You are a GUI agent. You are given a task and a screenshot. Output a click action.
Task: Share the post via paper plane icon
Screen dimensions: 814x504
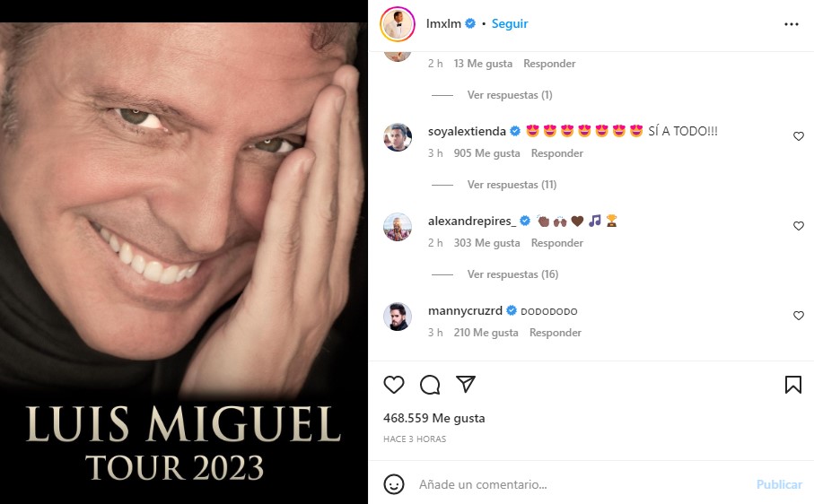coord(466,384)
